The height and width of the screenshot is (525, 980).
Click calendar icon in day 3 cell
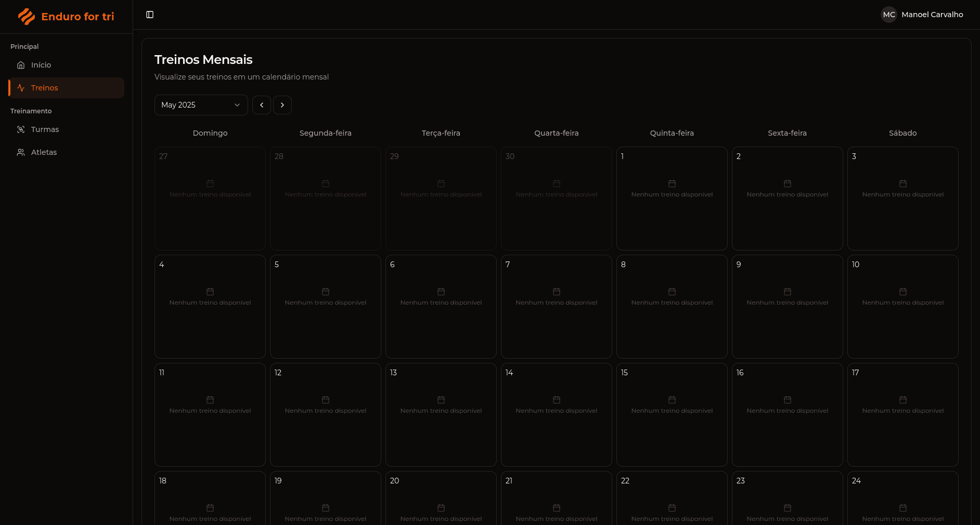click(x=903, y=183)
